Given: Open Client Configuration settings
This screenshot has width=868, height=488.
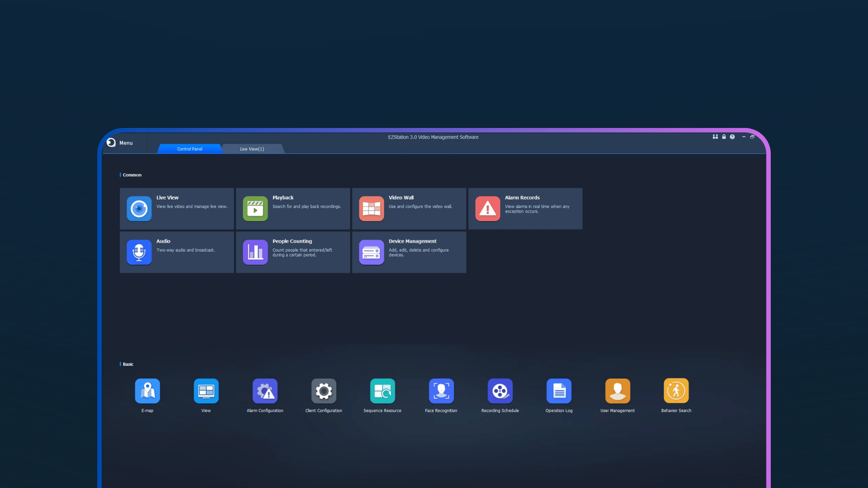Looking at the screenshot, I should (x=323, y=390).
